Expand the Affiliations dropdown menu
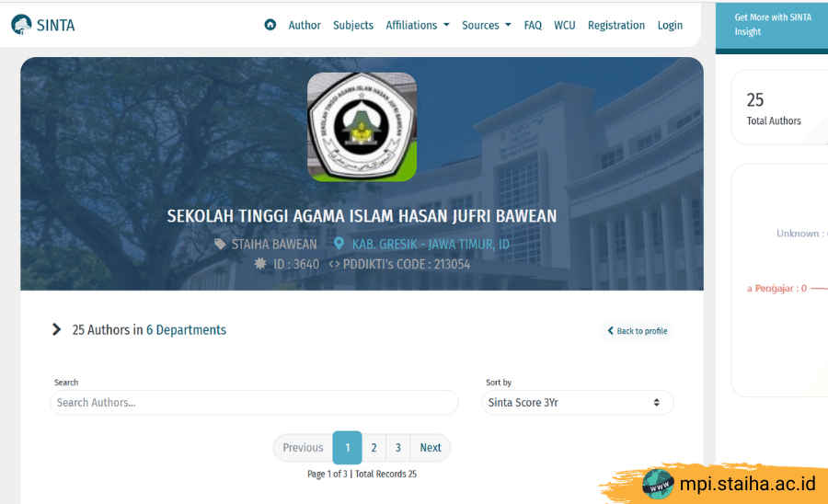Viewport: 828px width, 504px height. point(417,25)
